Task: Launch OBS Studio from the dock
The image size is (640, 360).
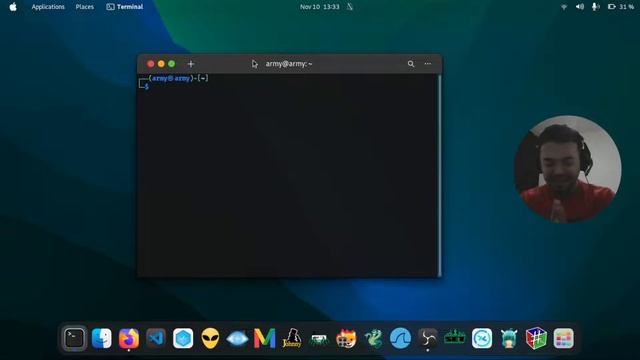Action: tap(427, 338)
